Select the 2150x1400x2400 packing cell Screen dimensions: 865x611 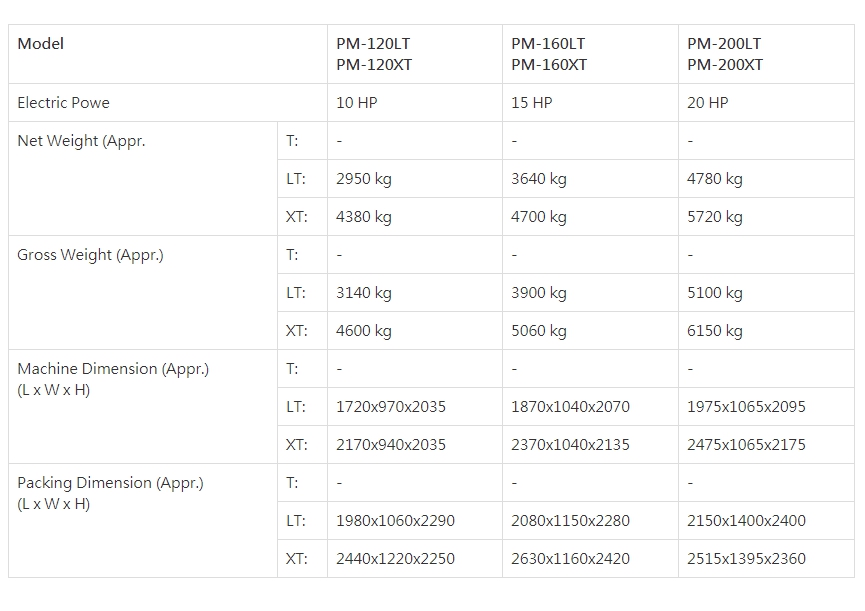point(766,521)
